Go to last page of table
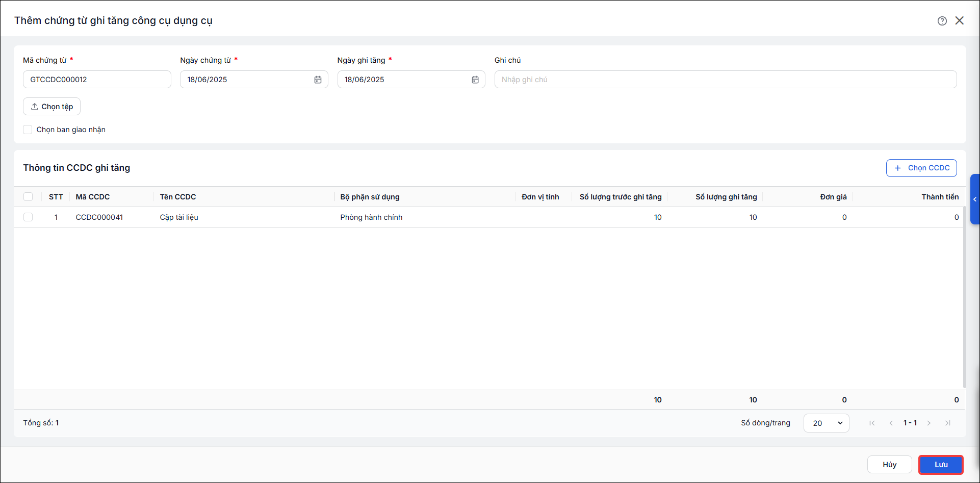This screenshot has width=980, height=483. click(x=948, y=423)
